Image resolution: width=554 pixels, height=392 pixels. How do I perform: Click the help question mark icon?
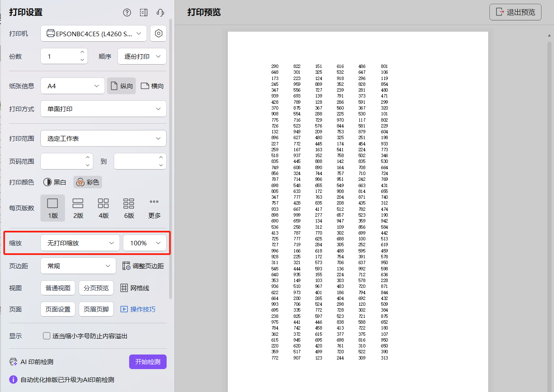(127, 12)
